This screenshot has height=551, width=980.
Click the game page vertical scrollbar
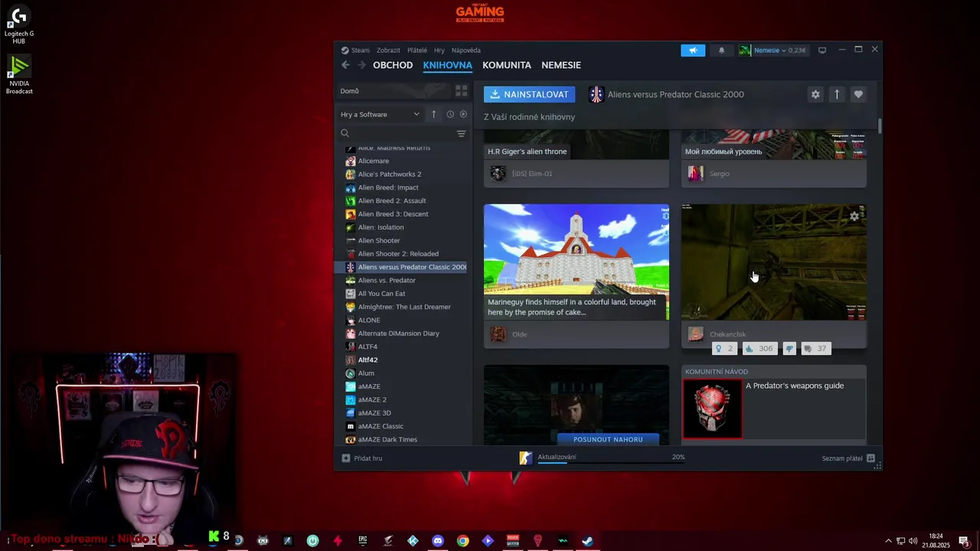880,126
